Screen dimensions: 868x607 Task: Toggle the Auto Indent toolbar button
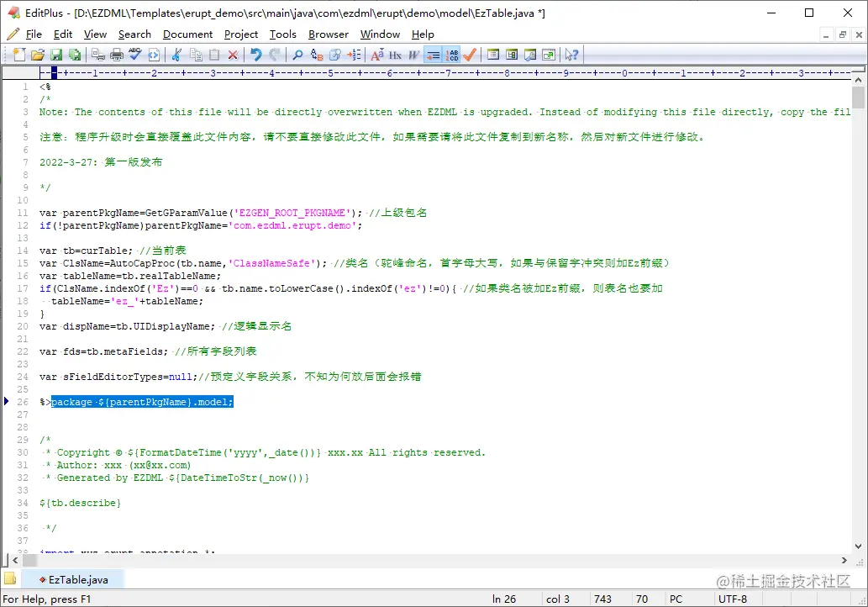point(434,55)
